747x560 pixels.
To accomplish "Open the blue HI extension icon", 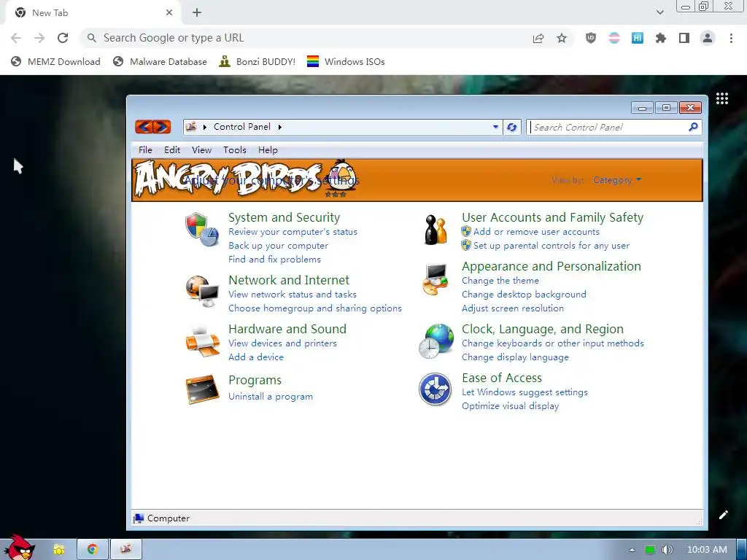I will (x=637, y=38).
